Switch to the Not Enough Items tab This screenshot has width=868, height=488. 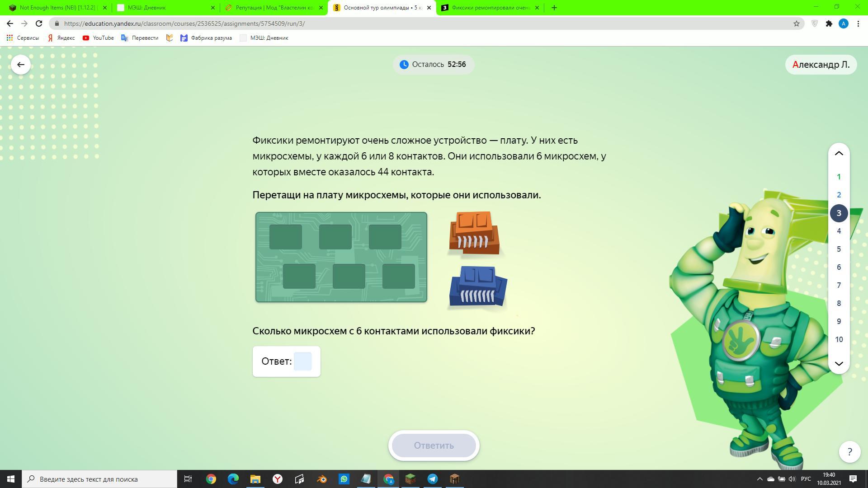pyautogui.click(x=58, y=8)
